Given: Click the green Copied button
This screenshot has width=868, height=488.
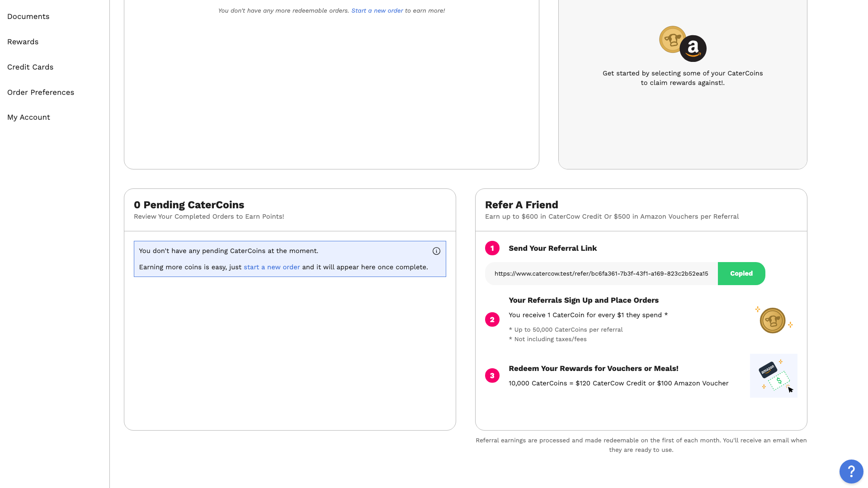Looking at the screenshot, I should [741, 273].
